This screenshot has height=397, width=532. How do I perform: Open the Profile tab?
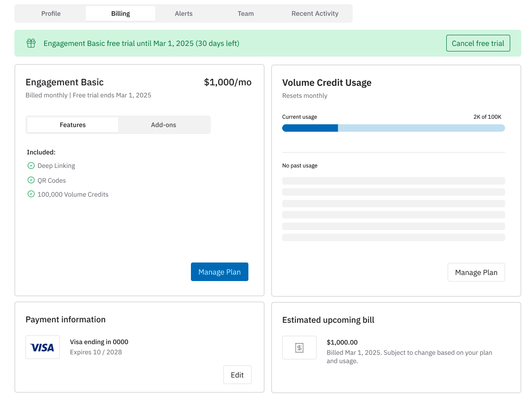(x=51, y=13)
